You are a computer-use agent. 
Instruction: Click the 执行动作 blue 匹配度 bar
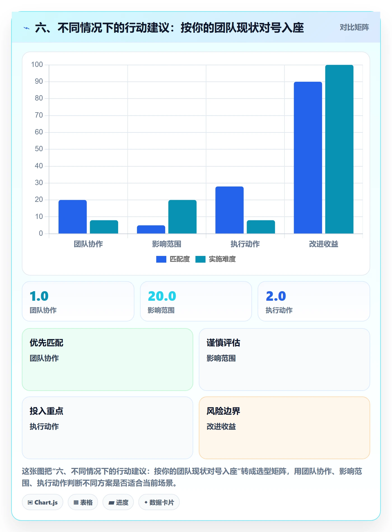tap(229, 210)
